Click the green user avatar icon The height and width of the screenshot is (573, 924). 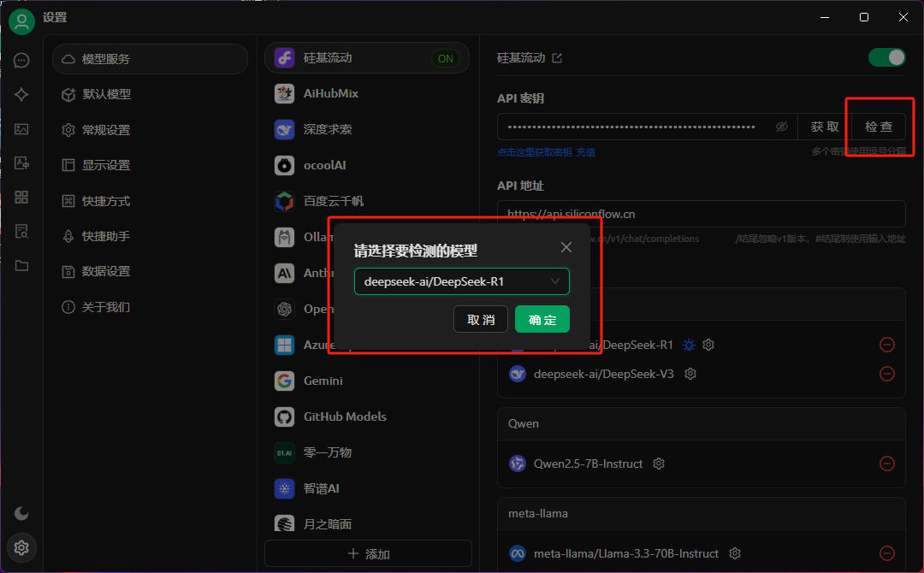click(x=21, y=21)
